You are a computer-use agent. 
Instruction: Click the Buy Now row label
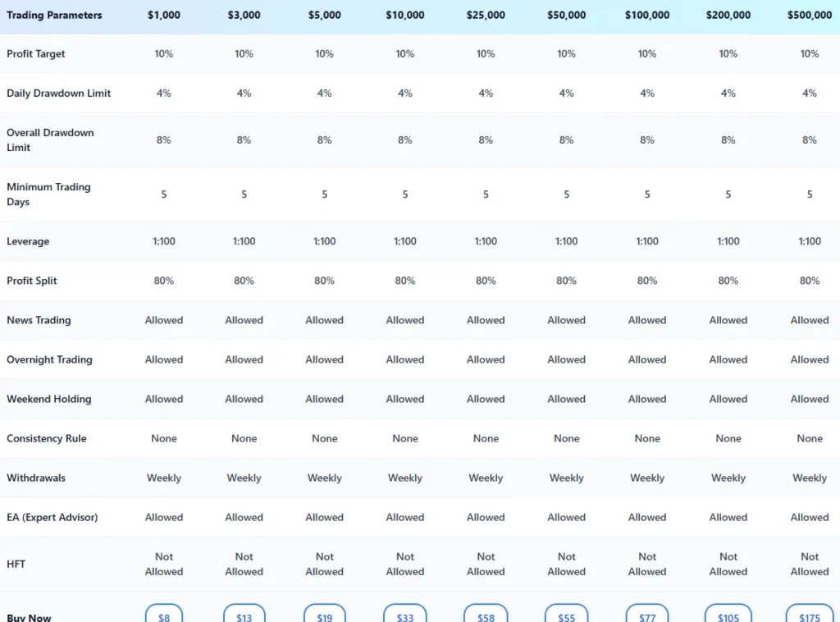tap(30, 617)
